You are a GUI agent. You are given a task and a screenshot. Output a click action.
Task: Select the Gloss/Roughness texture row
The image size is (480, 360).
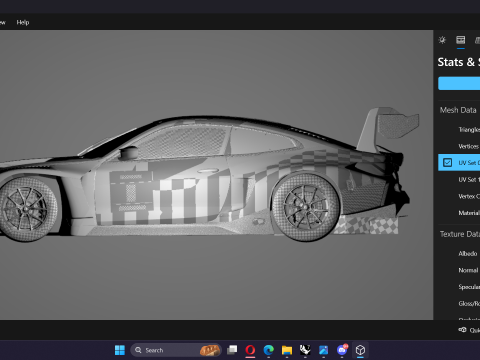pos(459,304)
